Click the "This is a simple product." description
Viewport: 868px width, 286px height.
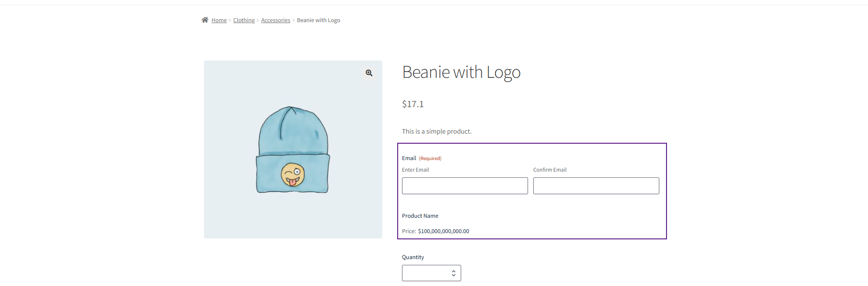click(437, 131)
